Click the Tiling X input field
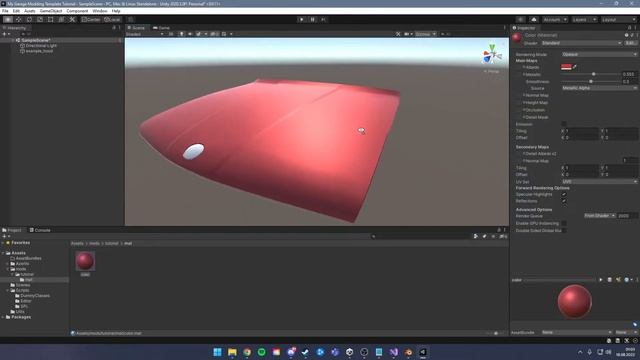The width and height of the screenshot is (640, 360). tap(582, 131)
